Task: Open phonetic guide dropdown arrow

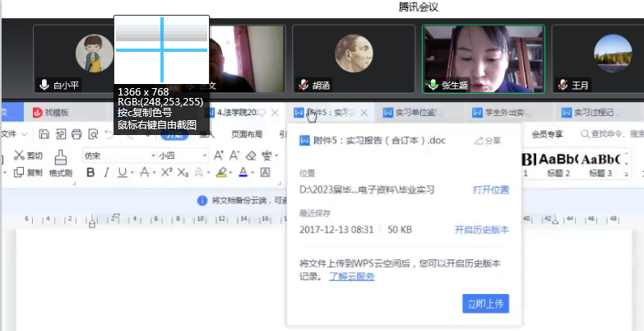Action: pyautogui.click(x=276, y=156)
